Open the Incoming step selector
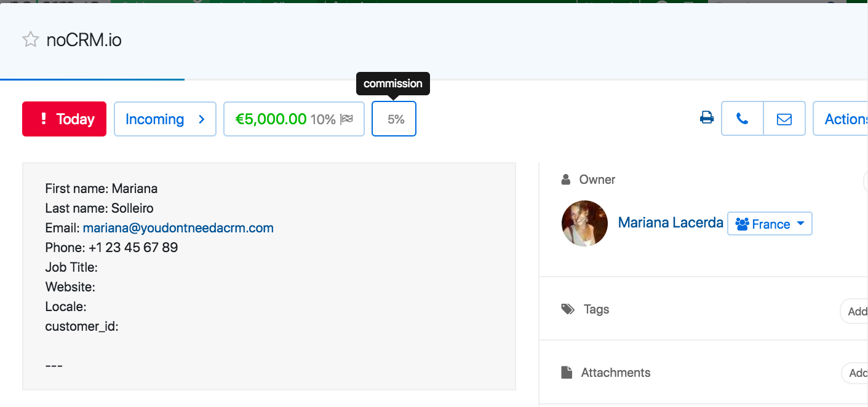The image size is (868, 407). click(x=165, y=119)
